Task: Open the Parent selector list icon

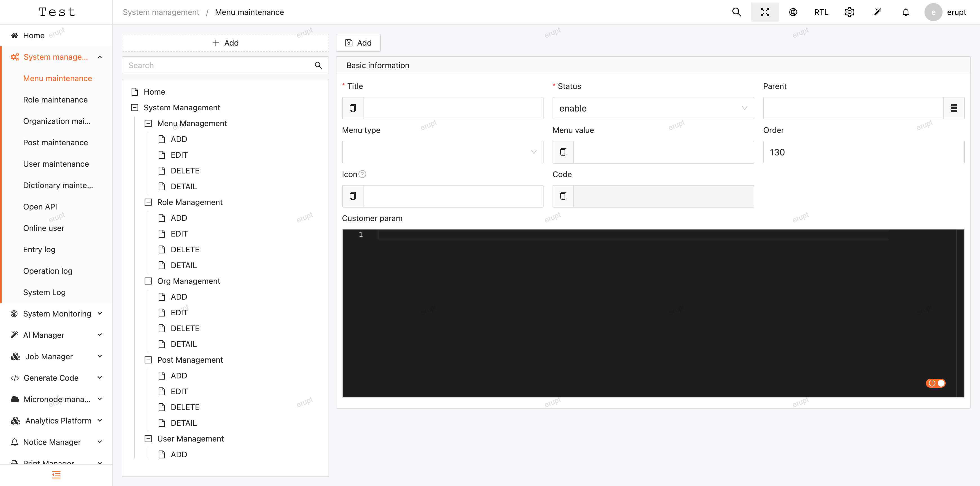Action: [x=954, y=108]
